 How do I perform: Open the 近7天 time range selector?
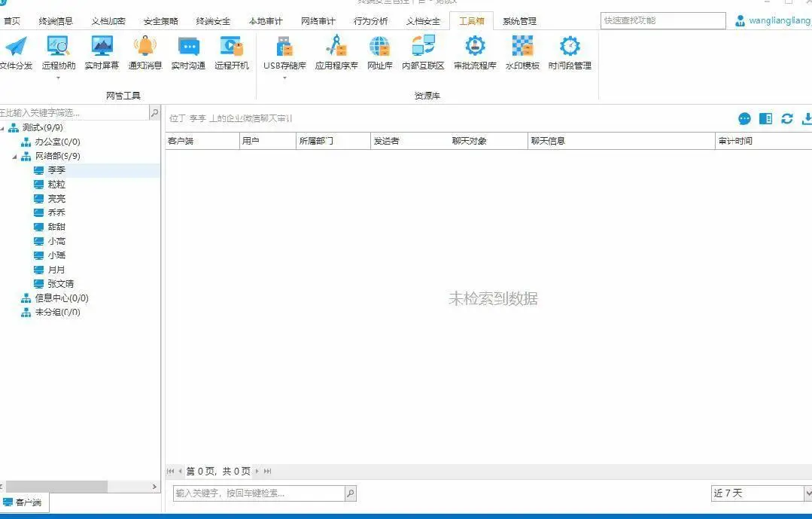pos(759,493)
